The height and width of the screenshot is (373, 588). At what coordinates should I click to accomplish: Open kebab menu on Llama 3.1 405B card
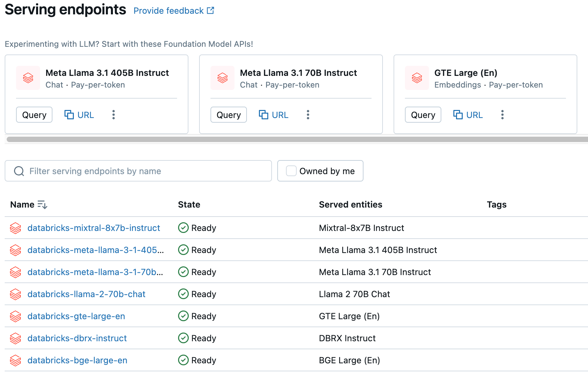[x=114, y=115]
